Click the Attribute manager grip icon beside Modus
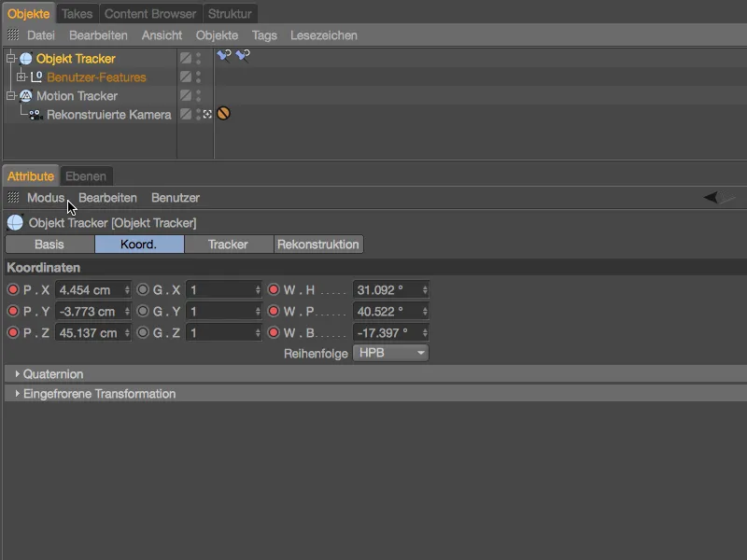The width and height of the screenshot is (747, 560). [13, 197]
